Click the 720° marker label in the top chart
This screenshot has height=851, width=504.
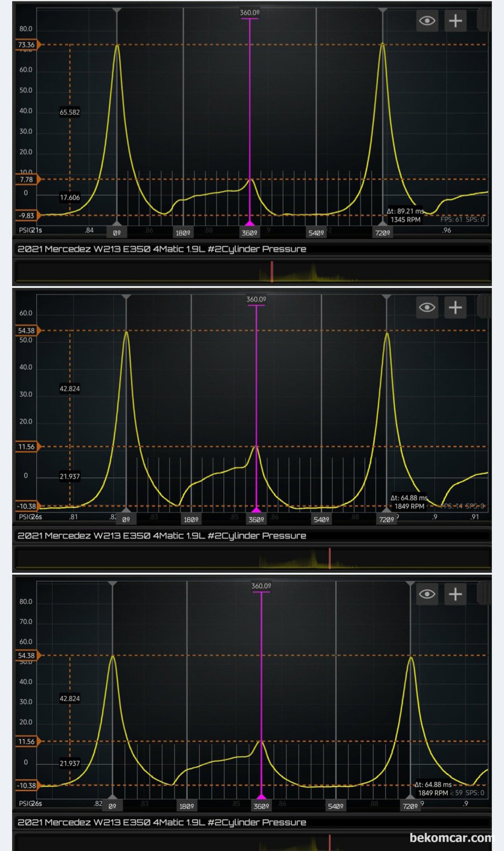(382, 233)
